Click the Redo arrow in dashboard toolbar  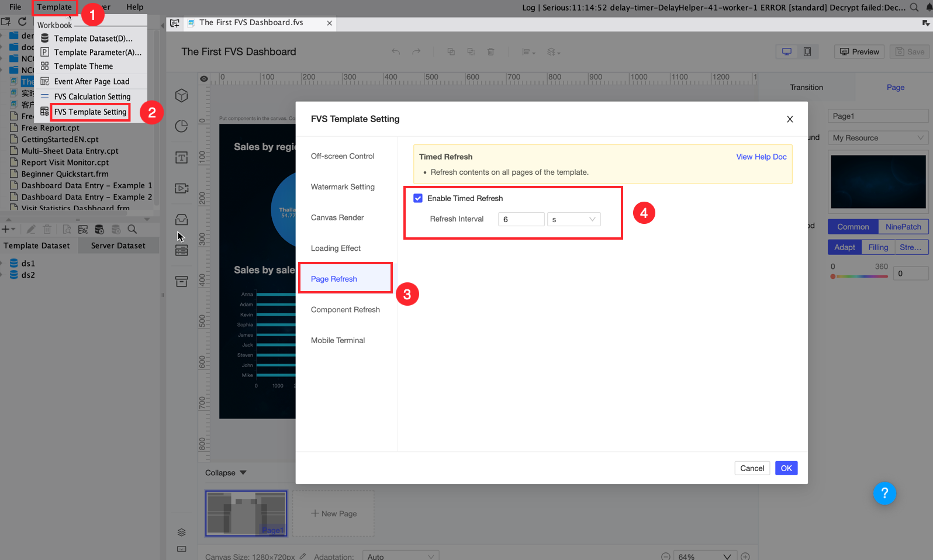click(416, 52)
